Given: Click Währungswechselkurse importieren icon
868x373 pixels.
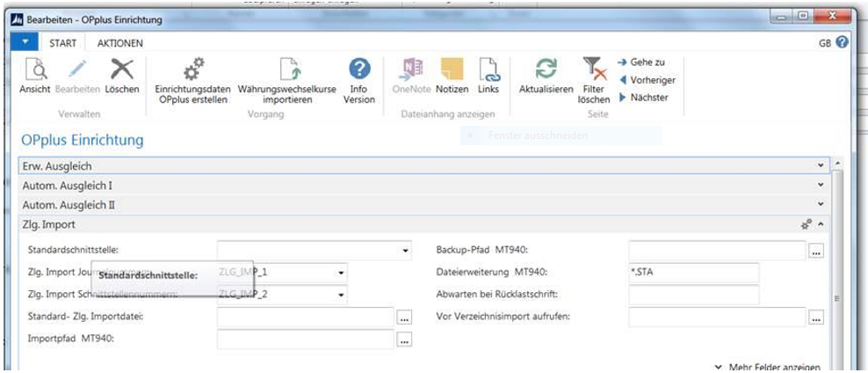Looking at the screenshot, I should pos(288,69).
